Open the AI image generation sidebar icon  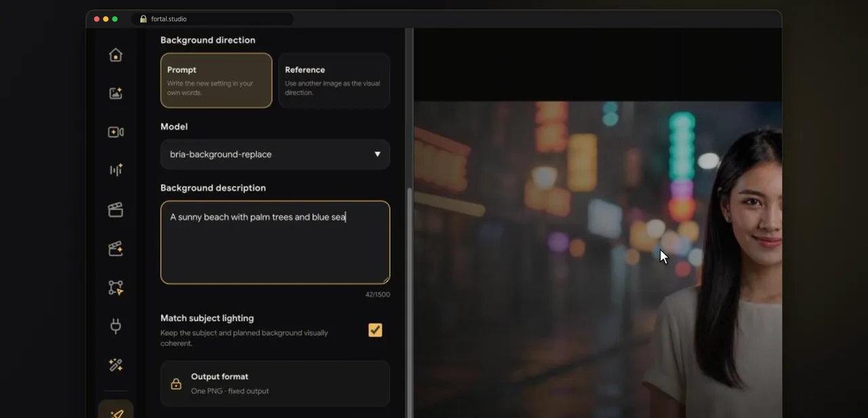[x=116, y=94]
